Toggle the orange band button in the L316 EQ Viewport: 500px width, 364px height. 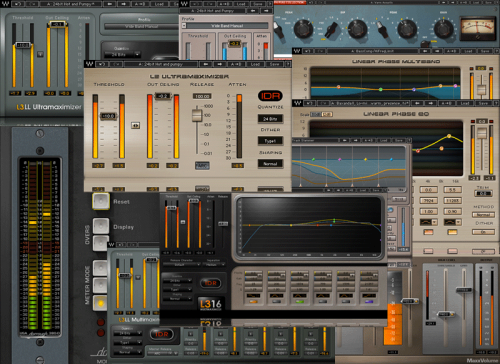253,301
